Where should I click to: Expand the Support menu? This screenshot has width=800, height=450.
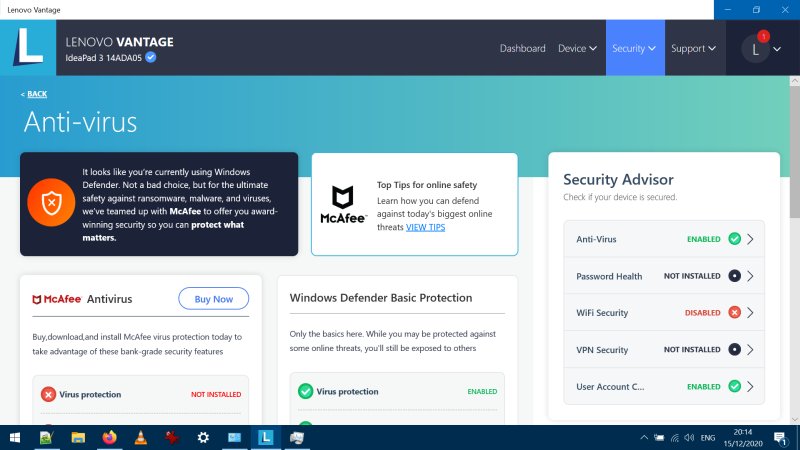click(693, 48)
